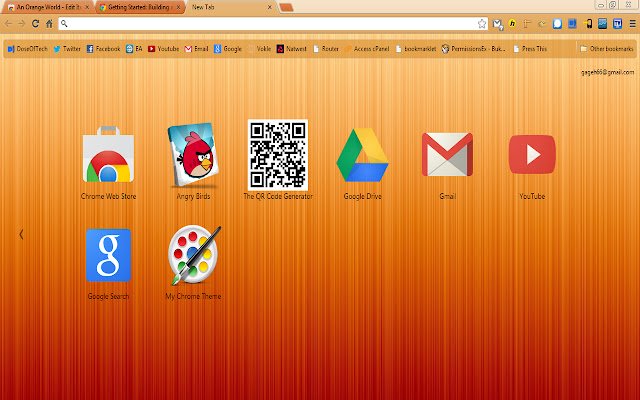This screenshot has width=640, height=400.
Task: Open the Natwest bookmark
Action: (291, 49)
